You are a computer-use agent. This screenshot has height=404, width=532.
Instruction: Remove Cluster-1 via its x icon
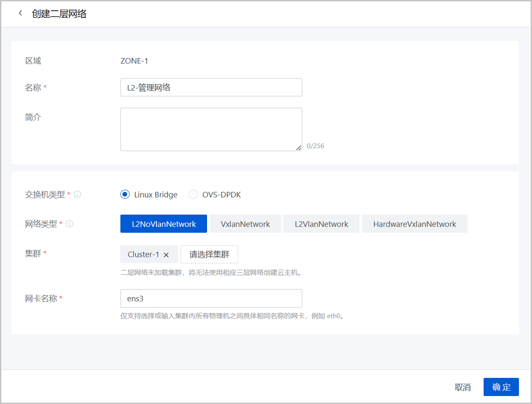pyautogui.click(x=166, y=255)
